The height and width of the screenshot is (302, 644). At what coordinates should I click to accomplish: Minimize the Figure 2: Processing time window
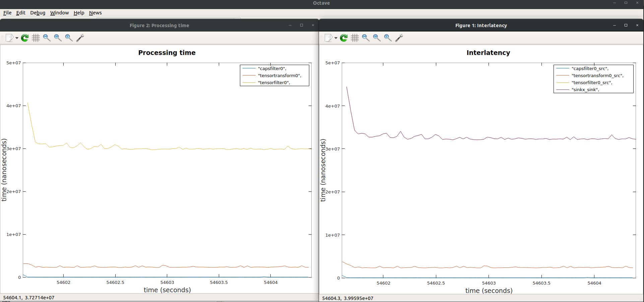290,25
